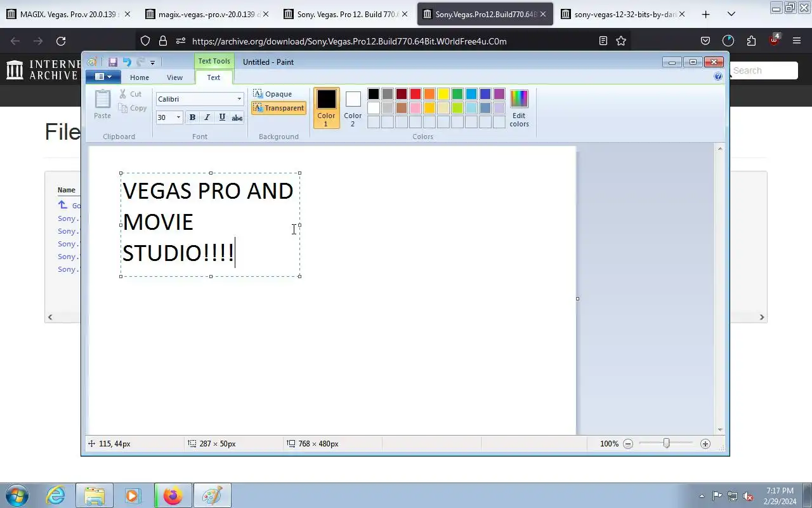Click the scroll down arrow in Paint canvas

coord(719,430)
